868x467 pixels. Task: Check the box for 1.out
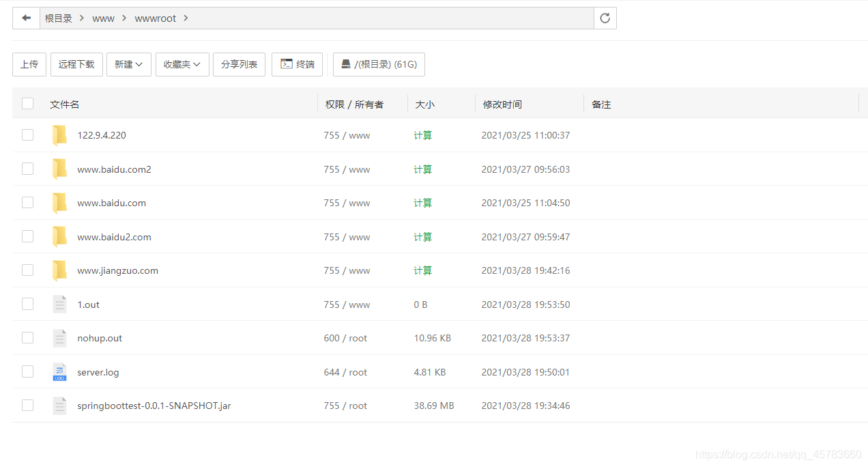tap(27, 304)
